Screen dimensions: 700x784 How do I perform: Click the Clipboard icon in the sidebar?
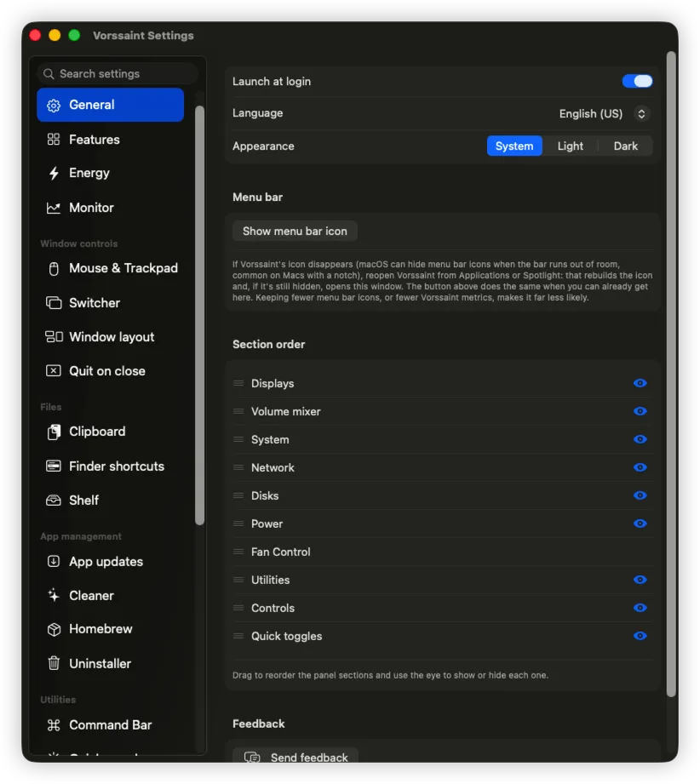point(54,432)
